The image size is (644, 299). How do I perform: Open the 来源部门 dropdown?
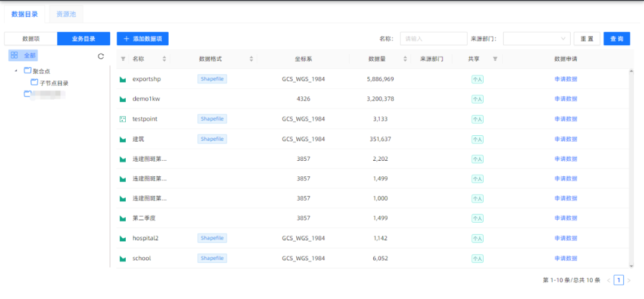(x=537, y=39)
